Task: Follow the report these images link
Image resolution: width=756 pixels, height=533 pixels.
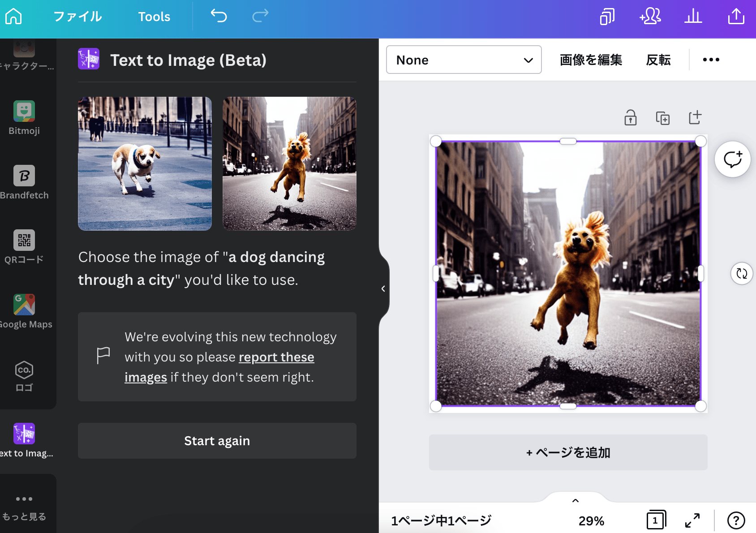Action: tap(276, 357)
